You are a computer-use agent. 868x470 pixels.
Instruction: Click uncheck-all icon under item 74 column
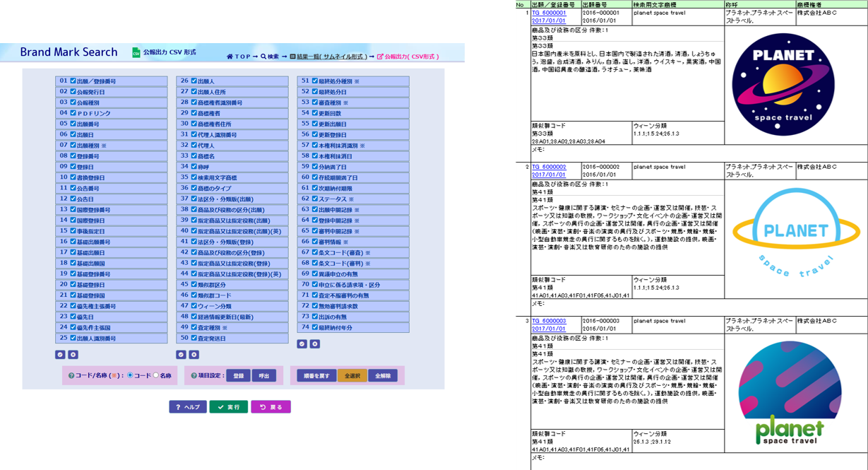coord(314,344)
